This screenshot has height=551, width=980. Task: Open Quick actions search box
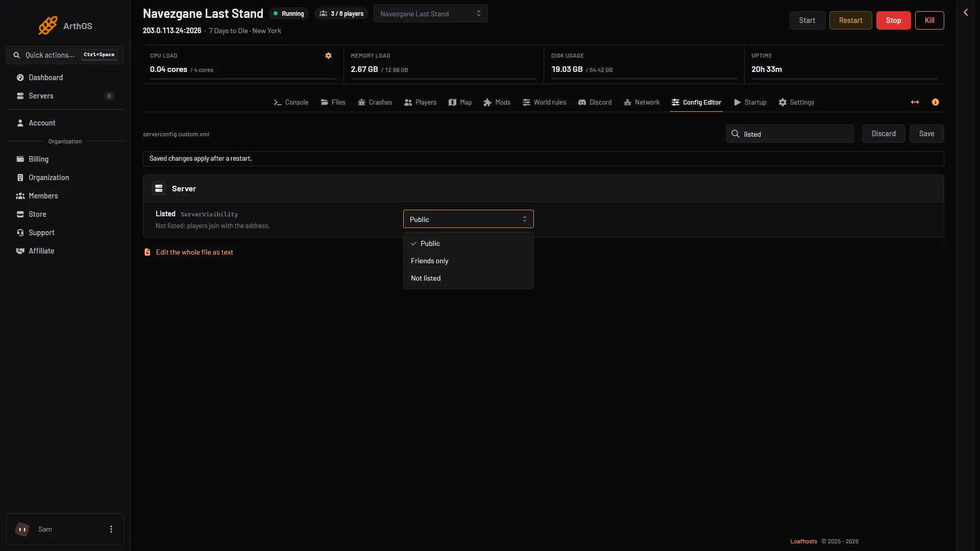click(65, 55)
